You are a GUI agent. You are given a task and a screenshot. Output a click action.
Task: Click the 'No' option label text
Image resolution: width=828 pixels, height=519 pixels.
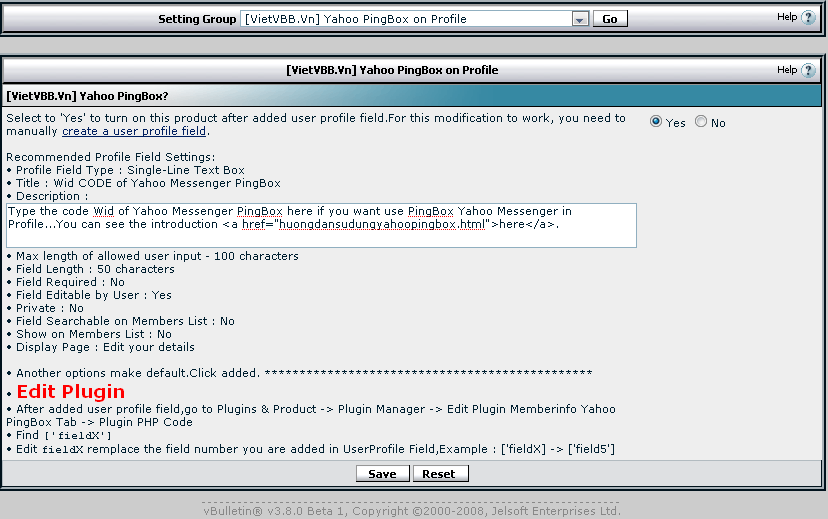click(x=718, y=123)
